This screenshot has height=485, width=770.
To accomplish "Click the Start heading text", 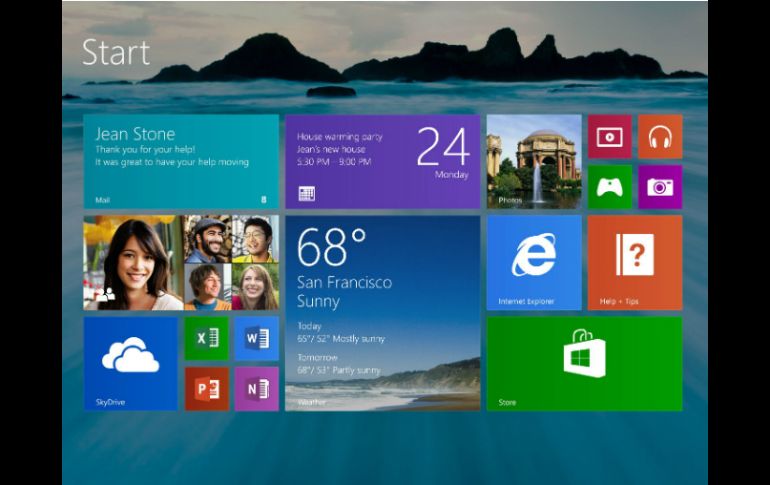I will [x=116, y=52].
